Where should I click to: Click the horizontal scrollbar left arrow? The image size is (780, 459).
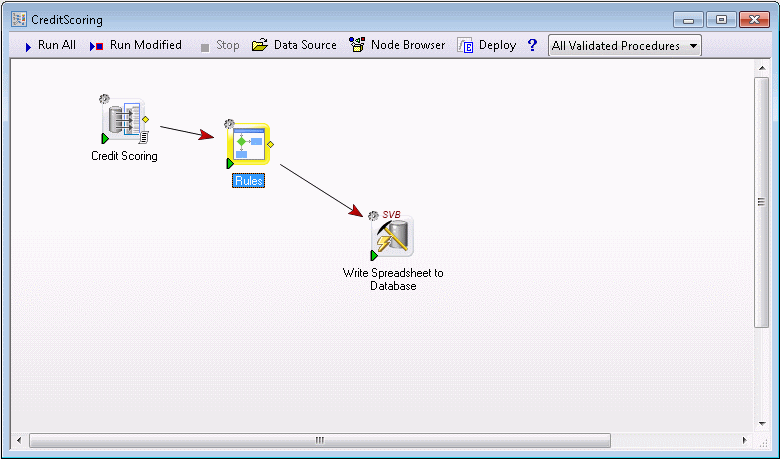19,440
